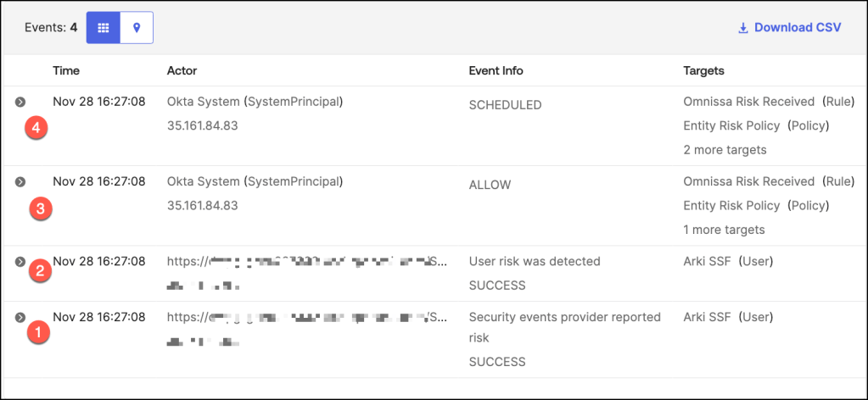
Task: Click the download arrow icon
Action: 743,28
